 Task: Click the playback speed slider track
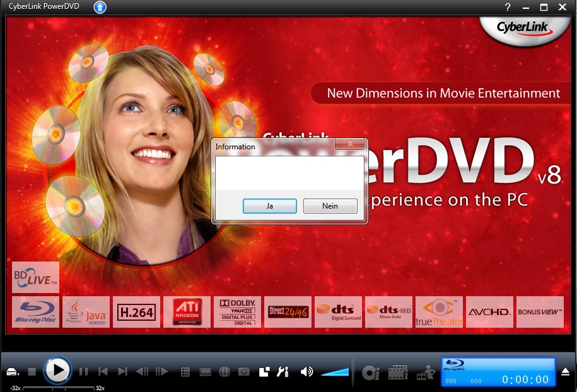coord(59,388)
